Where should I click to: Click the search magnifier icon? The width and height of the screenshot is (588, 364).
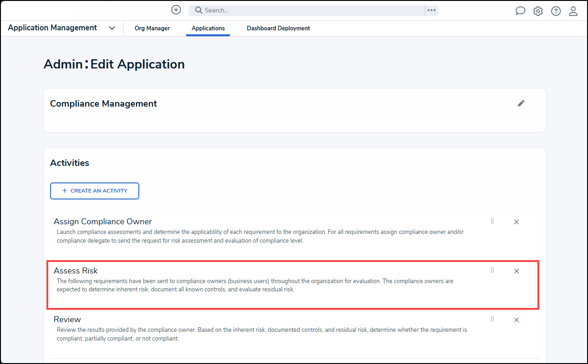point(199,10)
